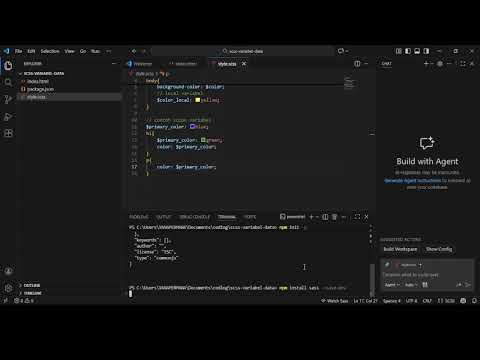480x360 pixels.
Task: Send the chat message
Action: 468,285
